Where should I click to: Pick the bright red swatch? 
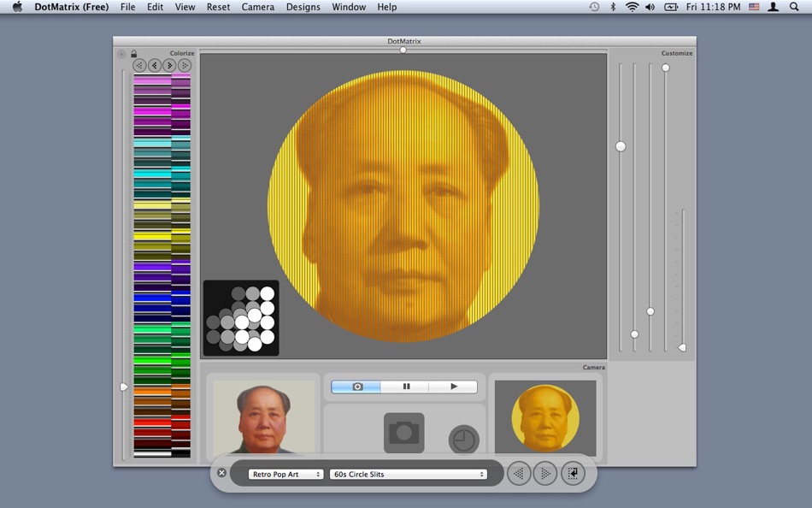click(x=152, y=422)
